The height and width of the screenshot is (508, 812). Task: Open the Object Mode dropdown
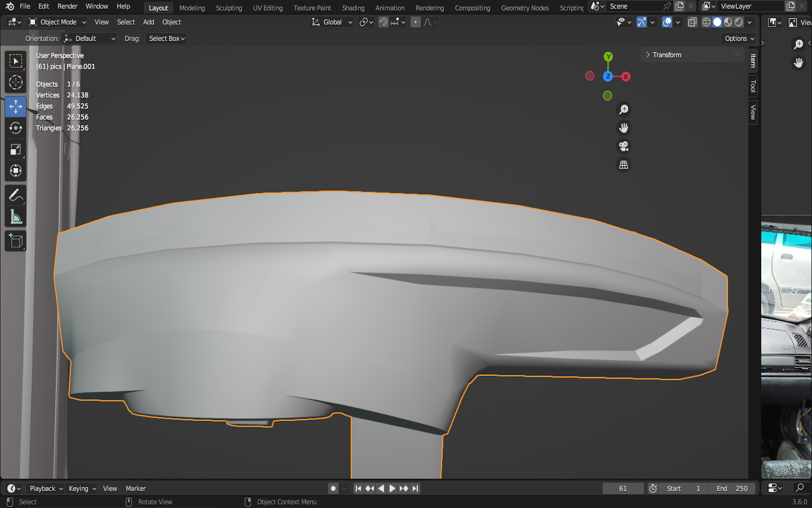58,22
